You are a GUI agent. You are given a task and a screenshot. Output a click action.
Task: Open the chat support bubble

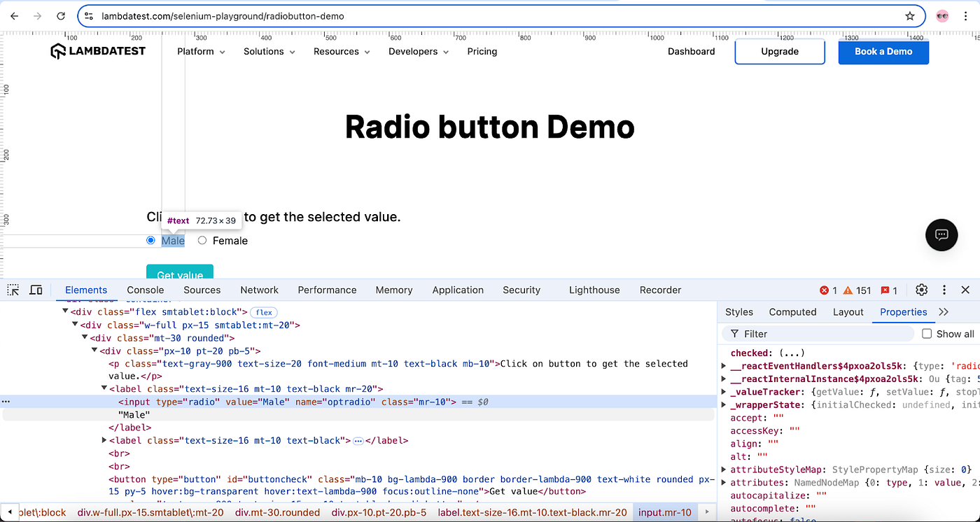(941, 234)
